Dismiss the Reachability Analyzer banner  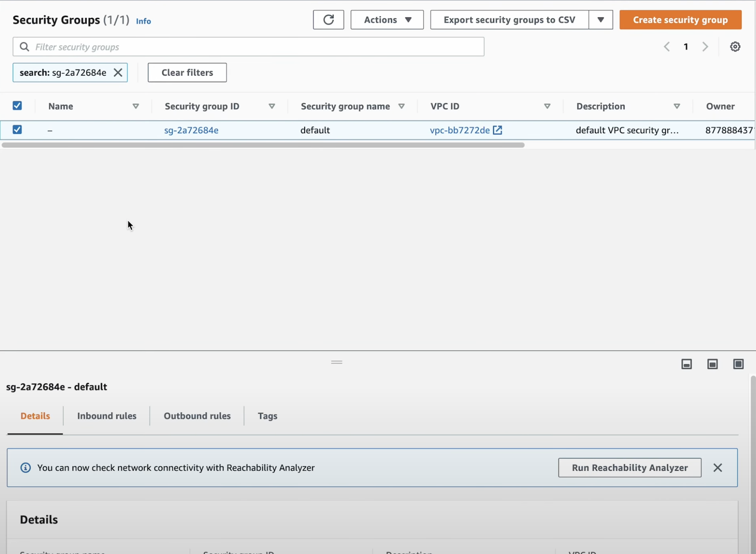click(717, 468)
